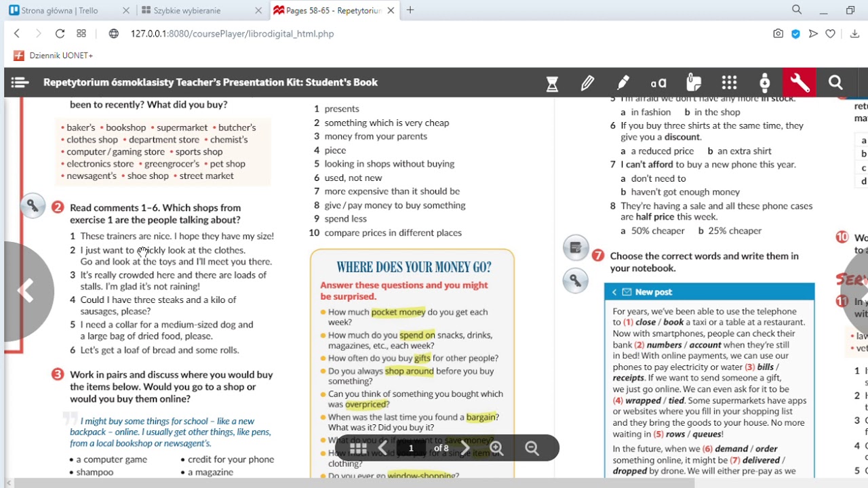Image resolution: width=868 pixels, height=488 pixels.
Task: Open the privacy shield badge
Action: [x=795, y=34]
